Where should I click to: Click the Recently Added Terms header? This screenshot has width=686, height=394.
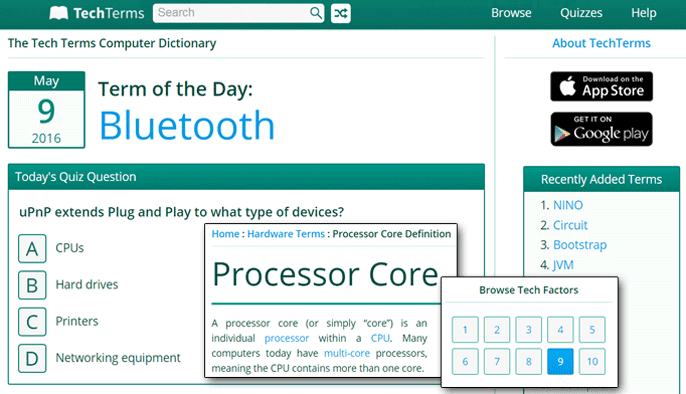(x=602, y=179)
